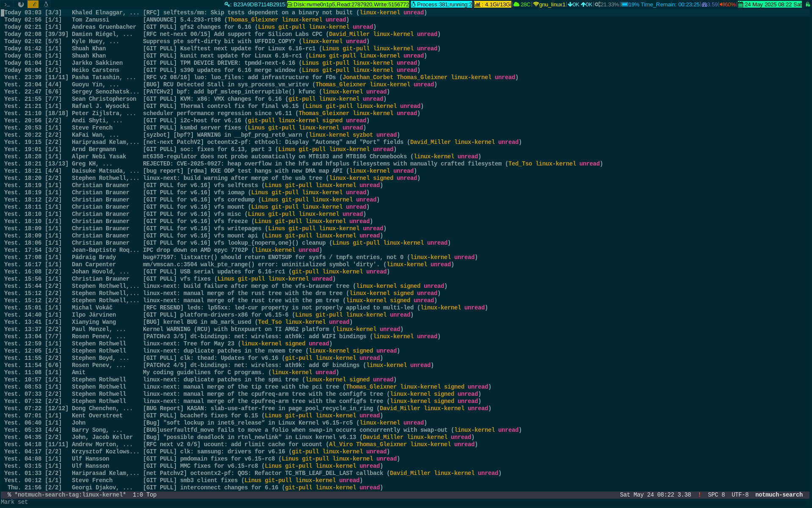Click the UTF-8 encoding indicator

point(740,494)
